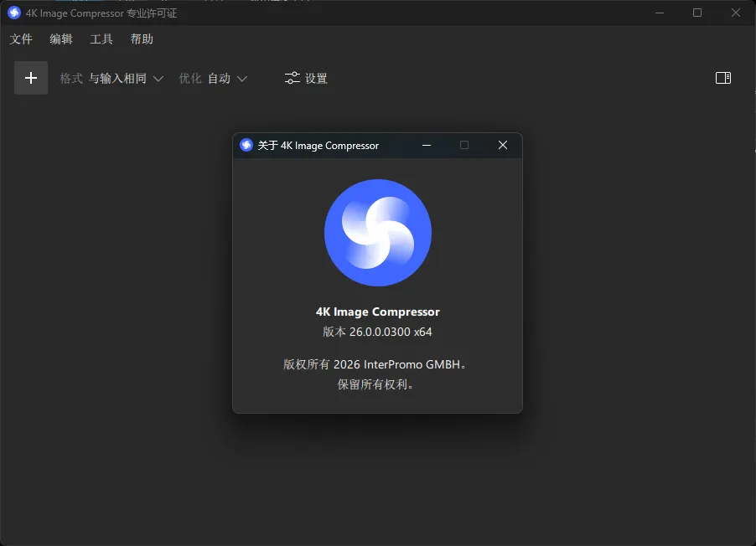This screenshot has width=756, height=546.
Task: Expand the 优化 自动 dropdown
Action: [213, 79]
